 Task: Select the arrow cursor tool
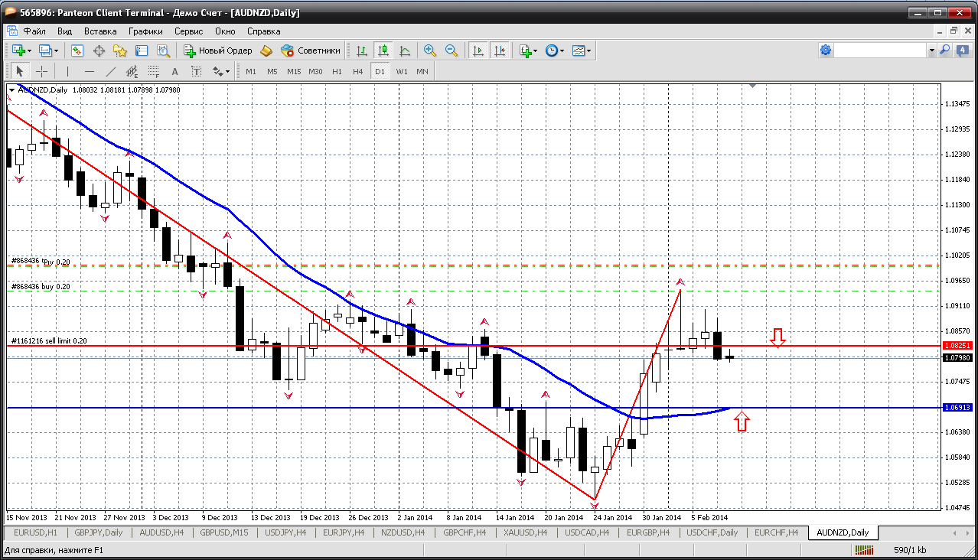coord(21,71)
